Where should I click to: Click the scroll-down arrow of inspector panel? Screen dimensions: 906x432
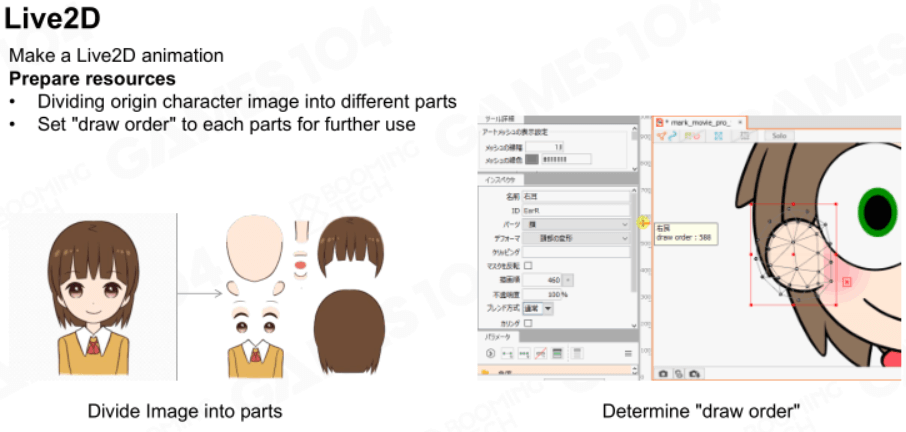coord(635,325)
